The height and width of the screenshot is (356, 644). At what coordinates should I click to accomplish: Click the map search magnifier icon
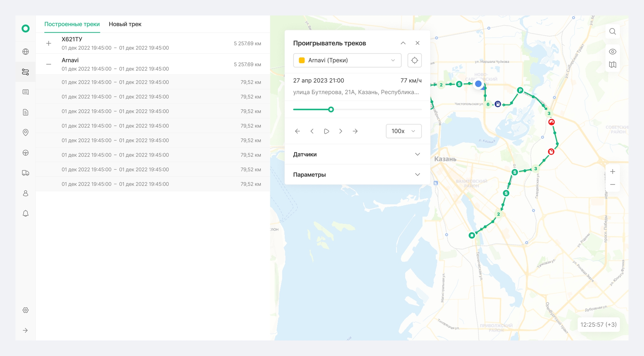tap(612, 32)
